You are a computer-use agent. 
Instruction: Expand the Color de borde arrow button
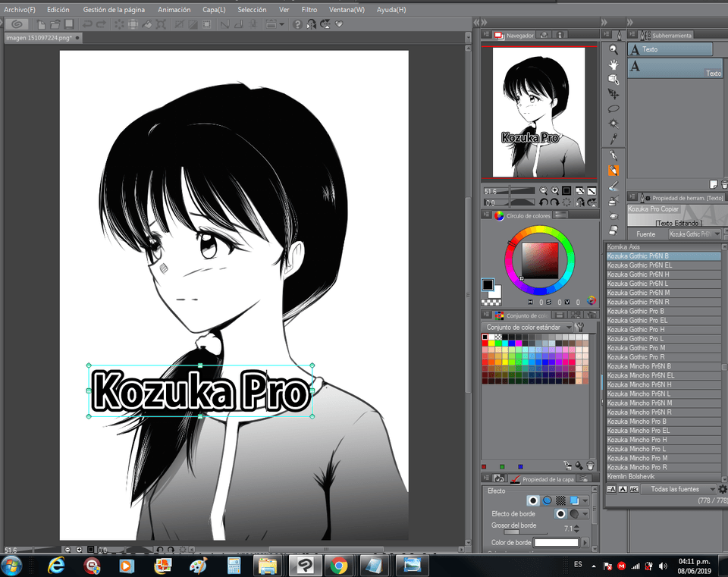(585, 542)
